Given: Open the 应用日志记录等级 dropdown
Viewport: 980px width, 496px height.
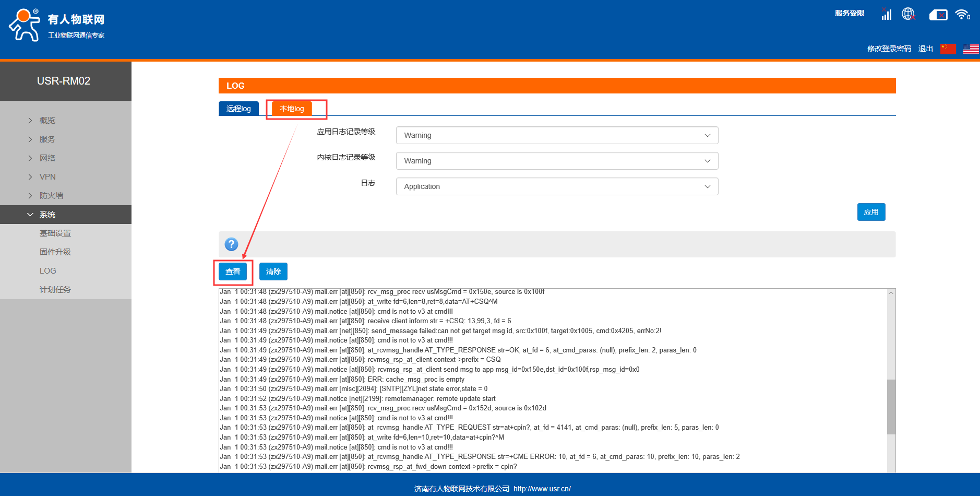Looking at the screenshot, I should click(557, 135).
